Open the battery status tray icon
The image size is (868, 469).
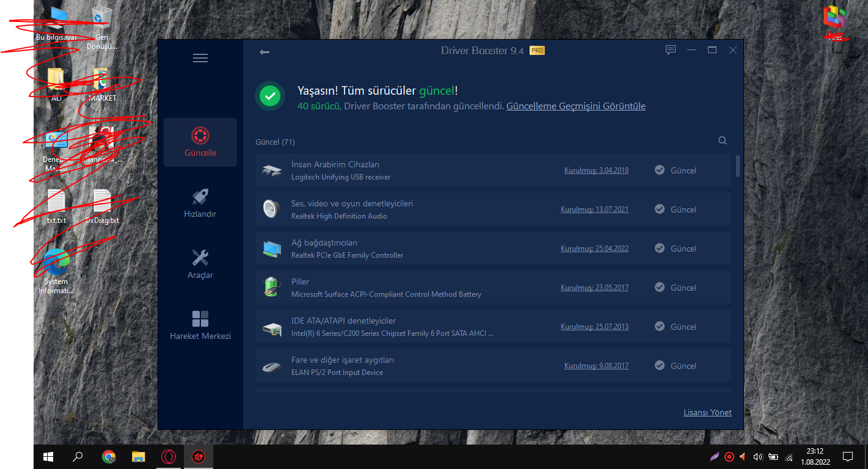773,457
